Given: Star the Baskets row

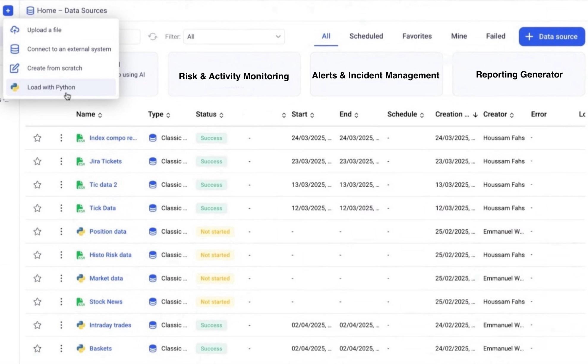Looking at the screenshot, I should point(37,348).
